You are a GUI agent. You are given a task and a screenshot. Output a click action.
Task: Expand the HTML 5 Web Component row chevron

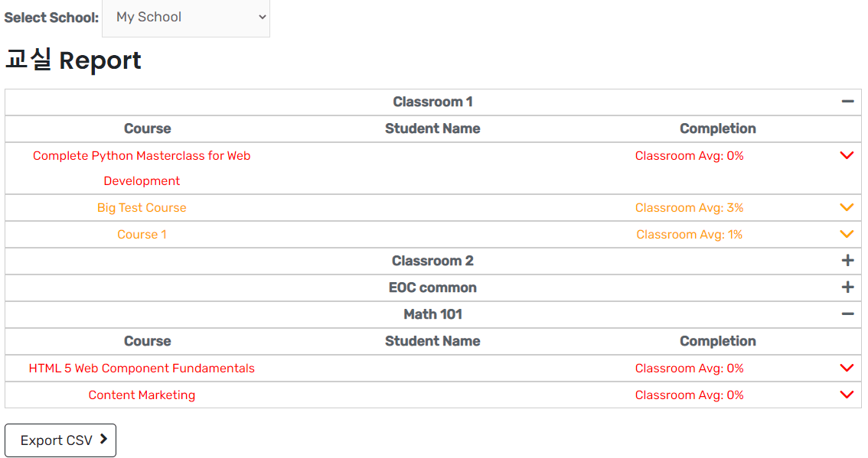point(846,368)
